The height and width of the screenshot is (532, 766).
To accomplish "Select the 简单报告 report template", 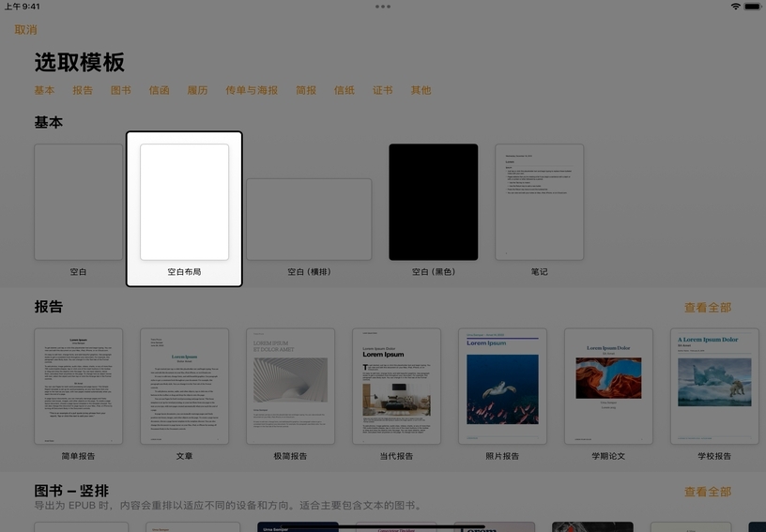I will tap(78, 386).
